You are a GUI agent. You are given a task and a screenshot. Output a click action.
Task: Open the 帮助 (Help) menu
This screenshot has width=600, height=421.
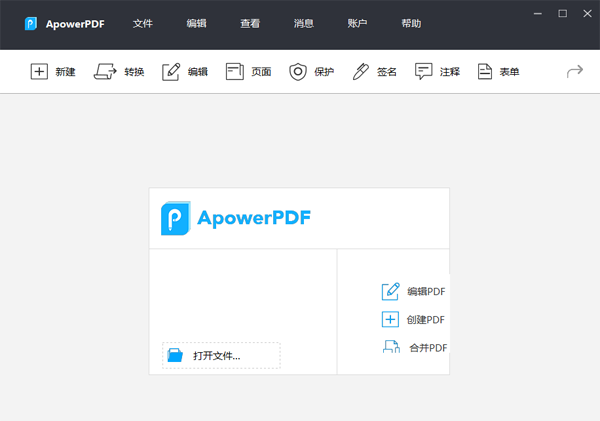coord(411,24)
